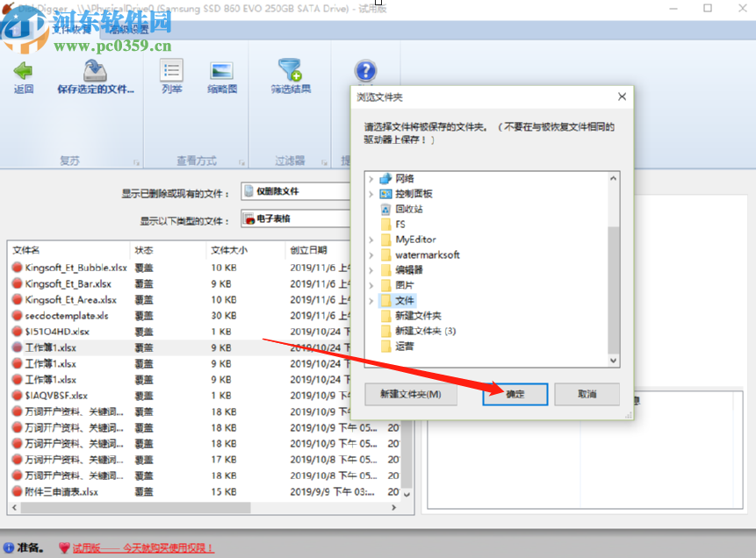Switch to list view icon
This screenshot has height=558, width=756.
(x=171, y=70)
